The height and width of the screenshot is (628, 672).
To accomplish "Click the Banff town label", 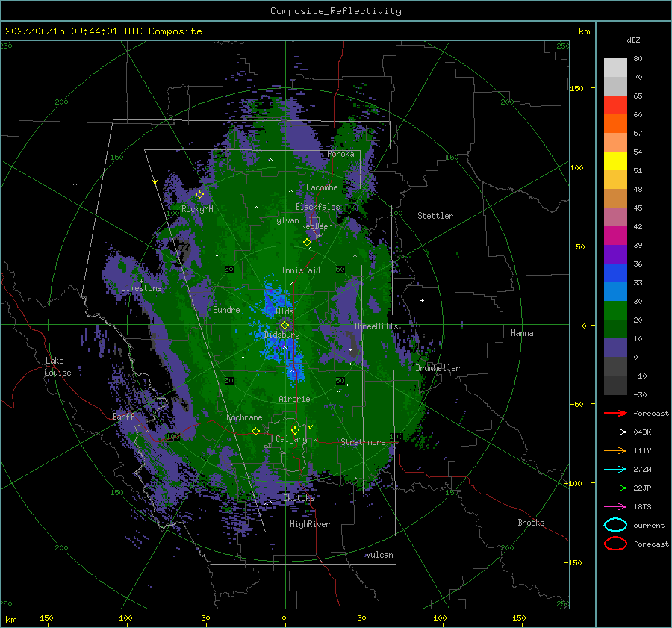I will (123, 416).
